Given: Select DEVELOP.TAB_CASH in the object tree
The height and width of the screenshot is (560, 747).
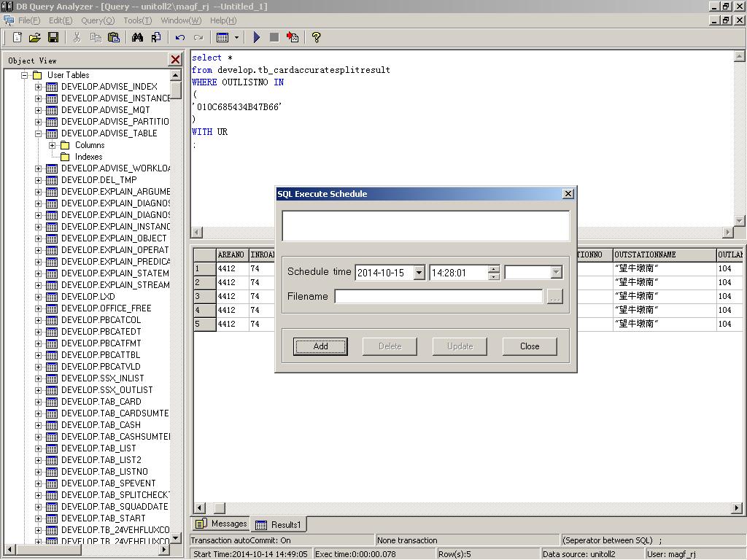Looking at the screenshot, I should click(101, 425).
